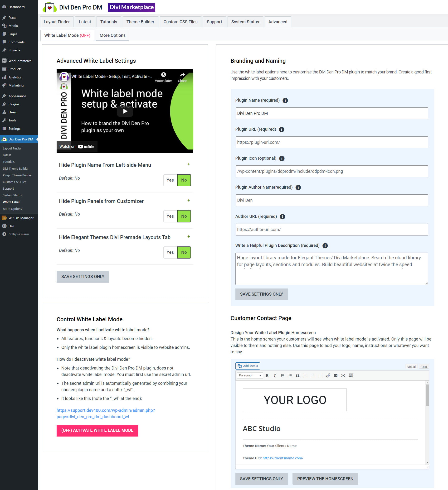Screen dimensions: 448x490
Task: Click Activate White Label Mode button
Action: (97, 430)
